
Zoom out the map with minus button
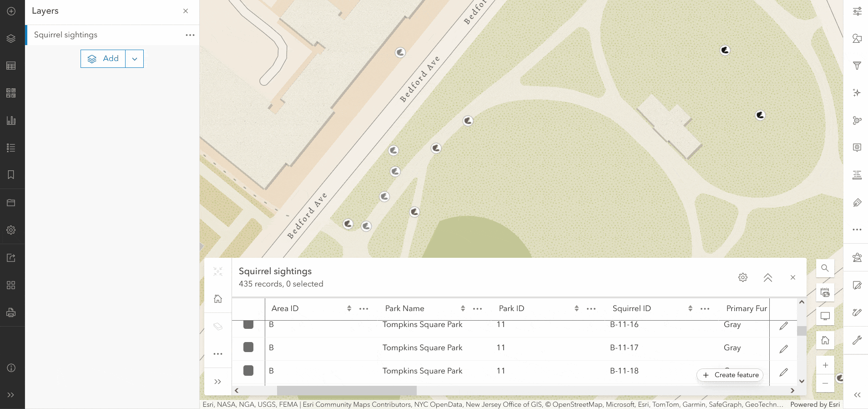pyautogui.click(x=825, y=383)
